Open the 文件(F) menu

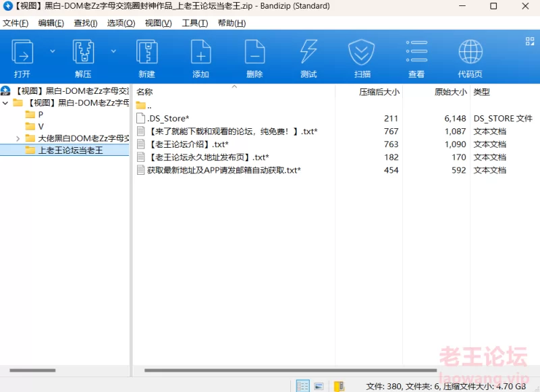pos(16,23)
